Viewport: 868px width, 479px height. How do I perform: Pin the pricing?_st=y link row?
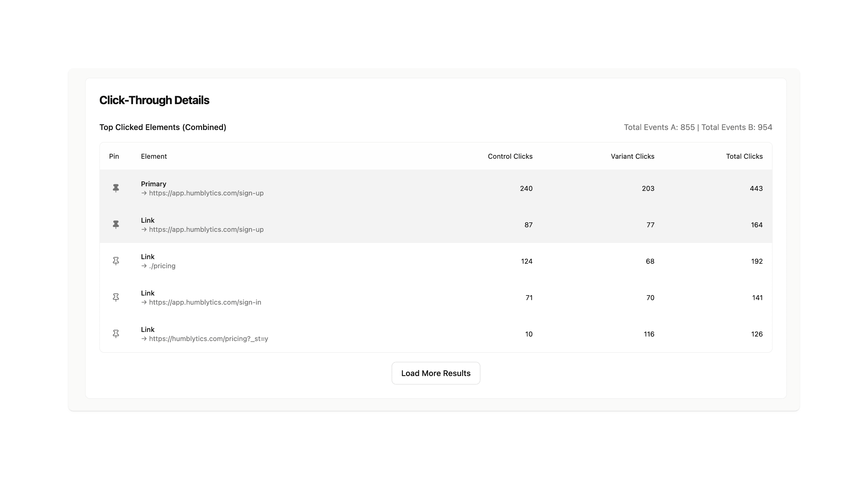click(116, 334)
